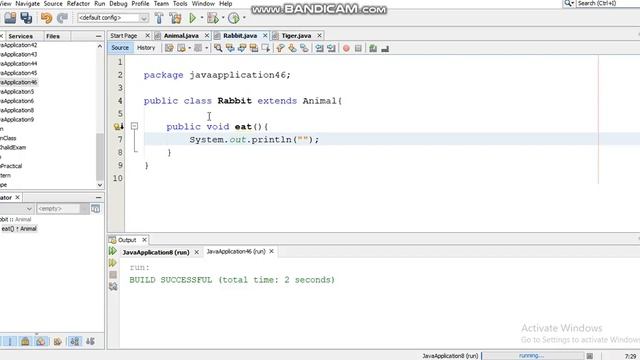Click the Stop square in Output sidebar

point(113,275)
